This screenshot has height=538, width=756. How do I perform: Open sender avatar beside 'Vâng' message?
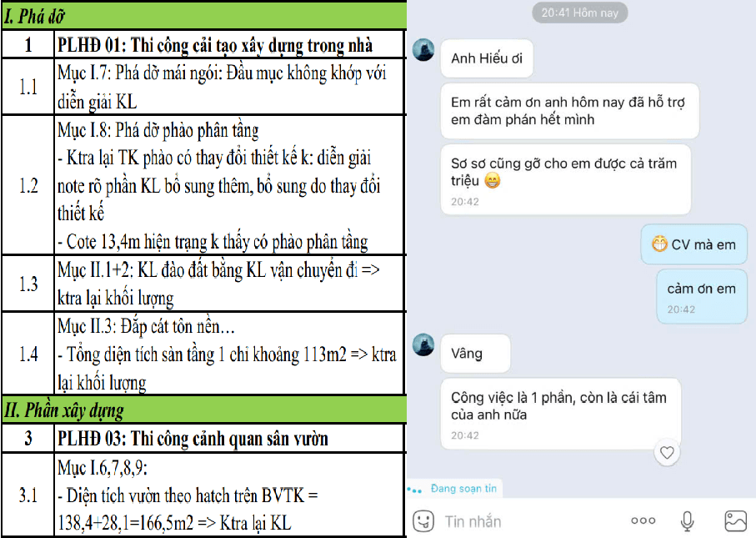pos(423,344)
